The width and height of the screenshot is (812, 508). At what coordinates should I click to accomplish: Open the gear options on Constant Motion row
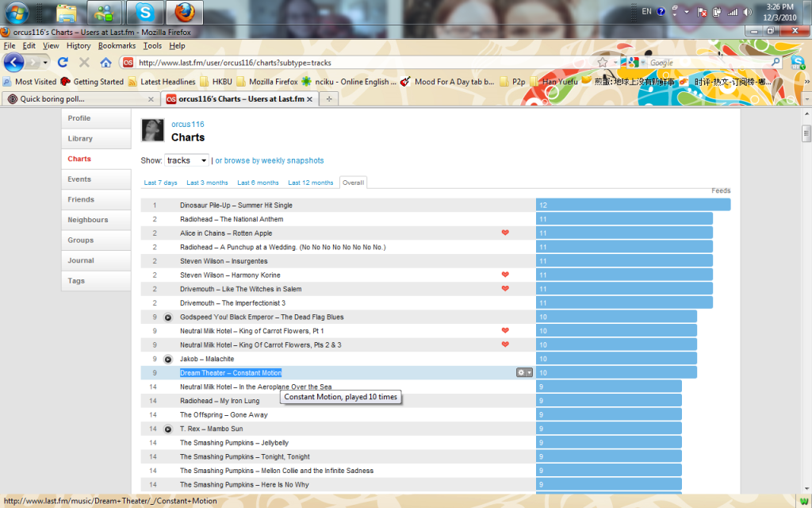[524, 373]
